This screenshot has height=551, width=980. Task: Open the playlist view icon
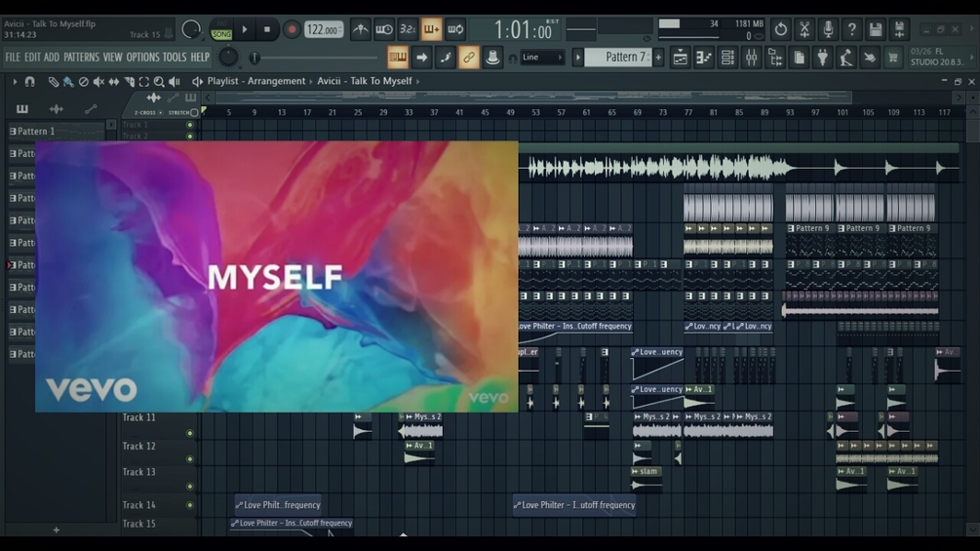coord(680,58)
